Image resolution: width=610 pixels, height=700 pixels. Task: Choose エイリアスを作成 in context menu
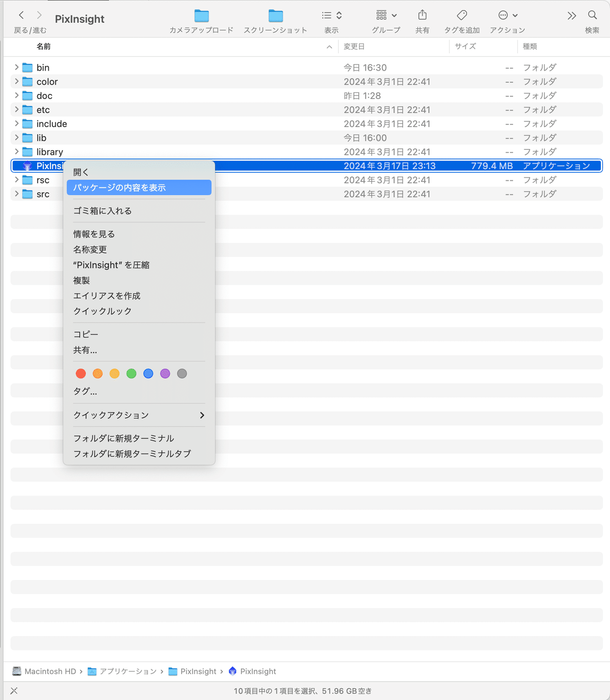[139, 296]
